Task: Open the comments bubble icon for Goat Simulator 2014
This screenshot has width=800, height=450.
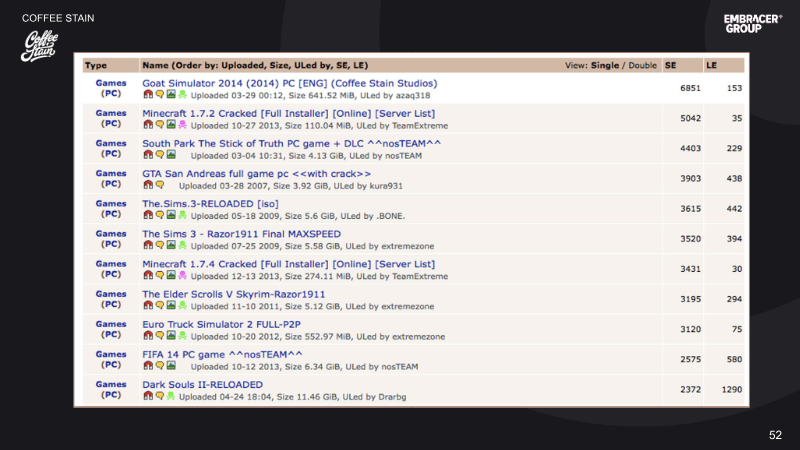Action: click(160, 94)
